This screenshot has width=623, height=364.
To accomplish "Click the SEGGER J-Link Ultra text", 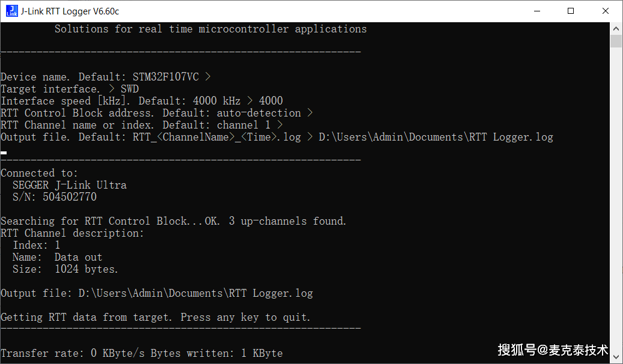I will pos(69,185).
